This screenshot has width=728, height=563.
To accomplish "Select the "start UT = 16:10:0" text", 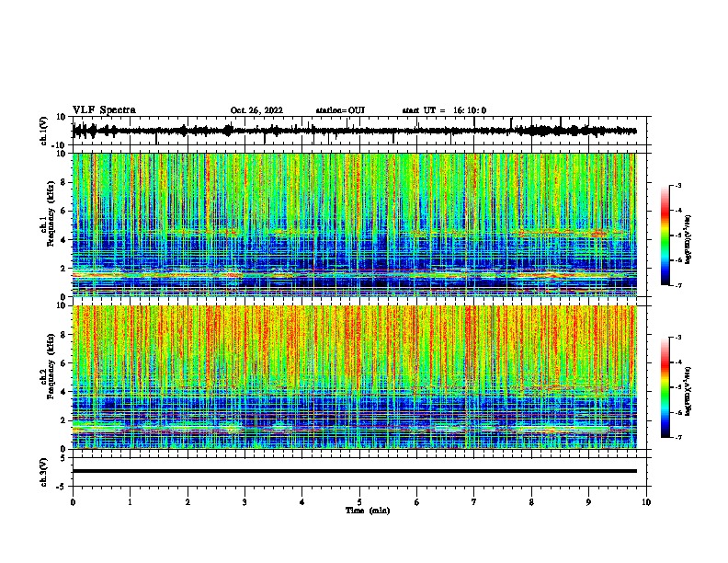I will 444,110.
